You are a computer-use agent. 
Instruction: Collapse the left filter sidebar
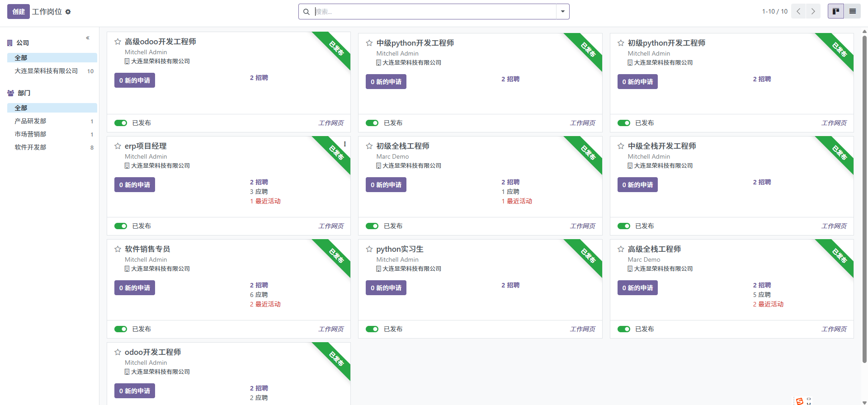[88, 38]
